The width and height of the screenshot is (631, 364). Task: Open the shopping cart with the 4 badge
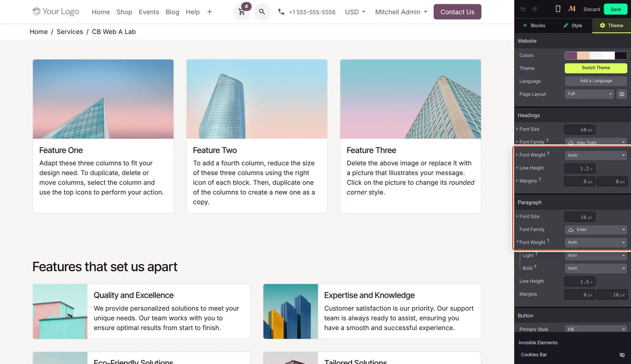[x=242, y=12]
